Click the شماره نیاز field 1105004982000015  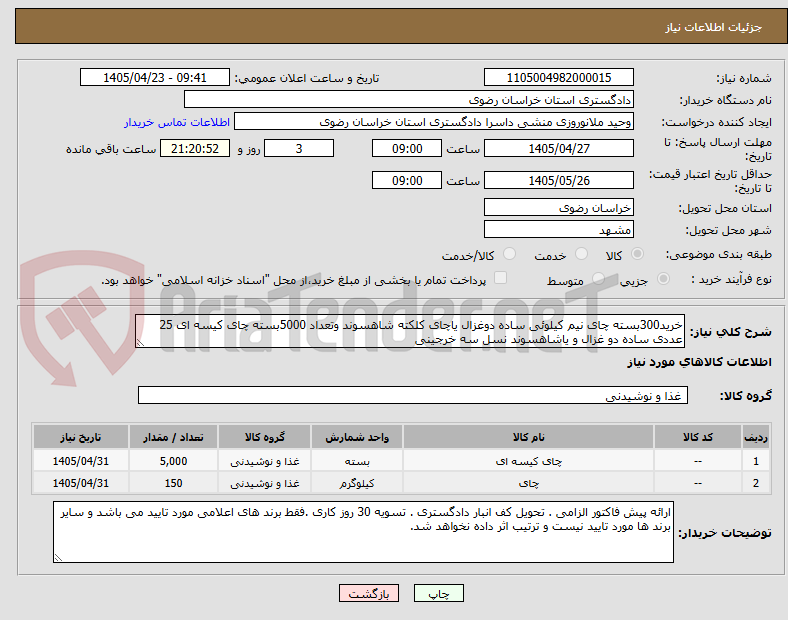pyautogui.click(x=559, y=77)
